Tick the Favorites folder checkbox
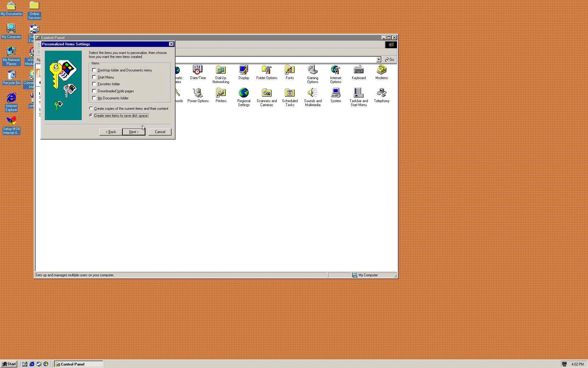Viewport: 588px width, 368px height. (94, 84)
